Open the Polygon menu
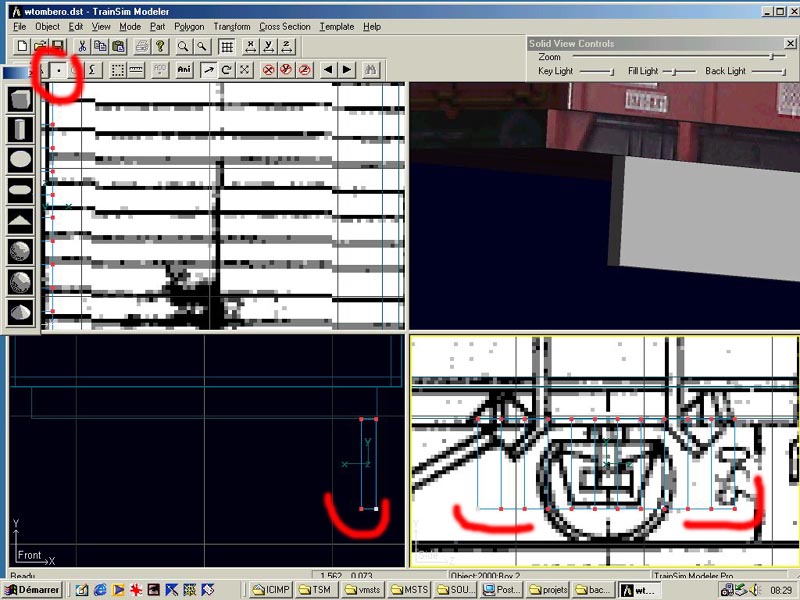The height and width of the screenshot is (600, 800). point(189,27)
